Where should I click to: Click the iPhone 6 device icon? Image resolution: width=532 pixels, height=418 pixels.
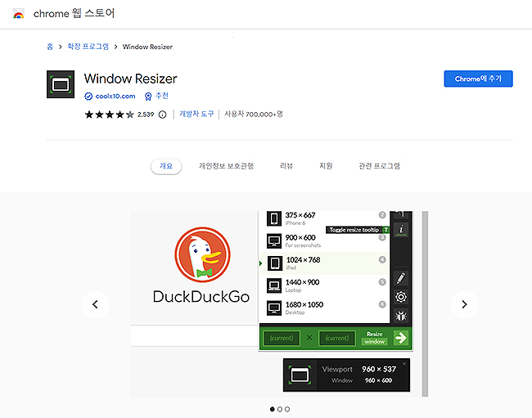pyautogui.click(x=274, y=218)
